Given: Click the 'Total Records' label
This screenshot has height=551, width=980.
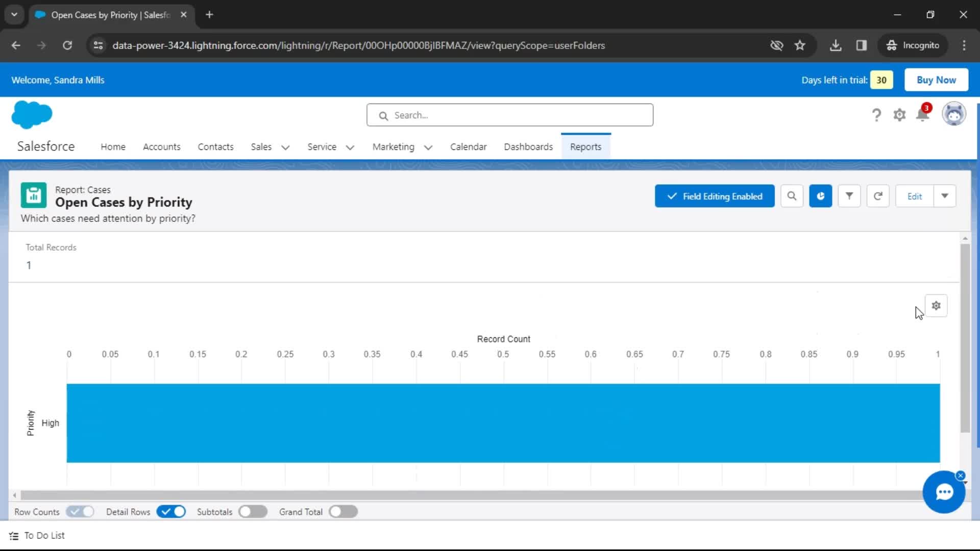Looking at the screenshot, I should [51, 247].
